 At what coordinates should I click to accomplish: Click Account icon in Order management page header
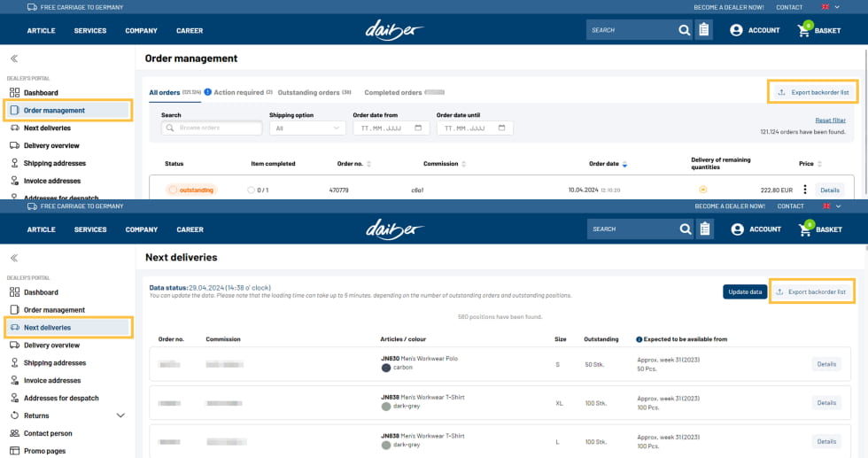(736, 30)
